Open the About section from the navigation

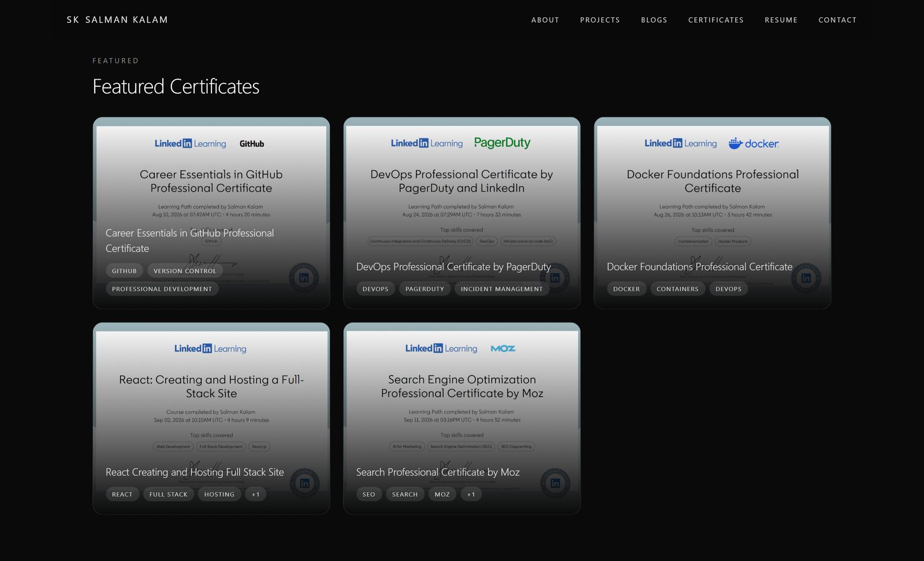(x=545, y=20)
